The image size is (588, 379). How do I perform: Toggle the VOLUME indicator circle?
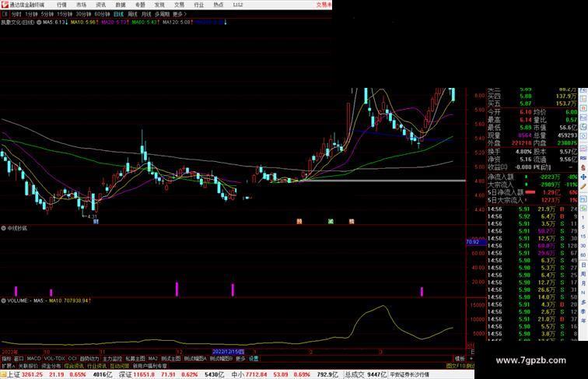(3, 300)
